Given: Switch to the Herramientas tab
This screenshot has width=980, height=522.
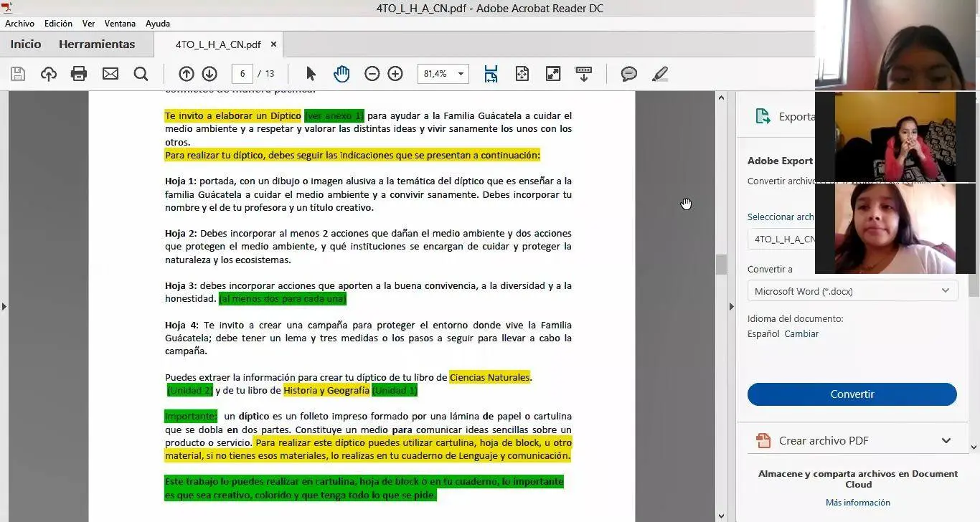Looking at the screenshot, I should click(x=97, y=44).
